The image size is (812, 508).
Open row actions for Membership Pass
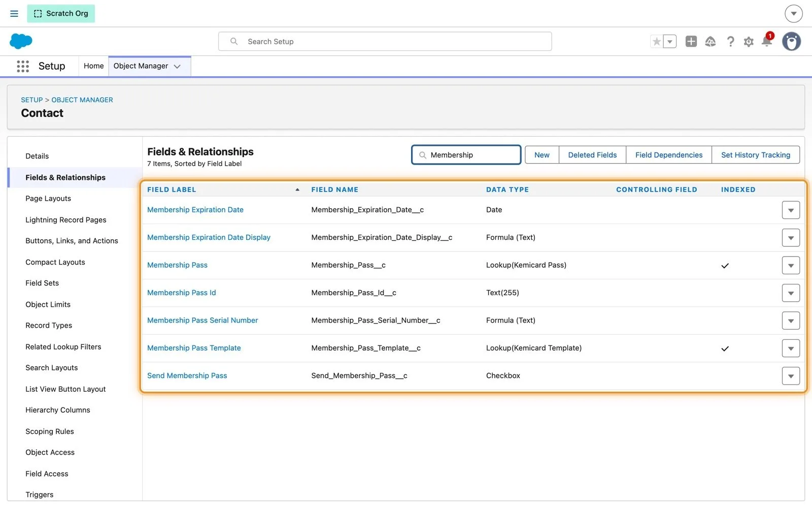[x=791, y=266]
